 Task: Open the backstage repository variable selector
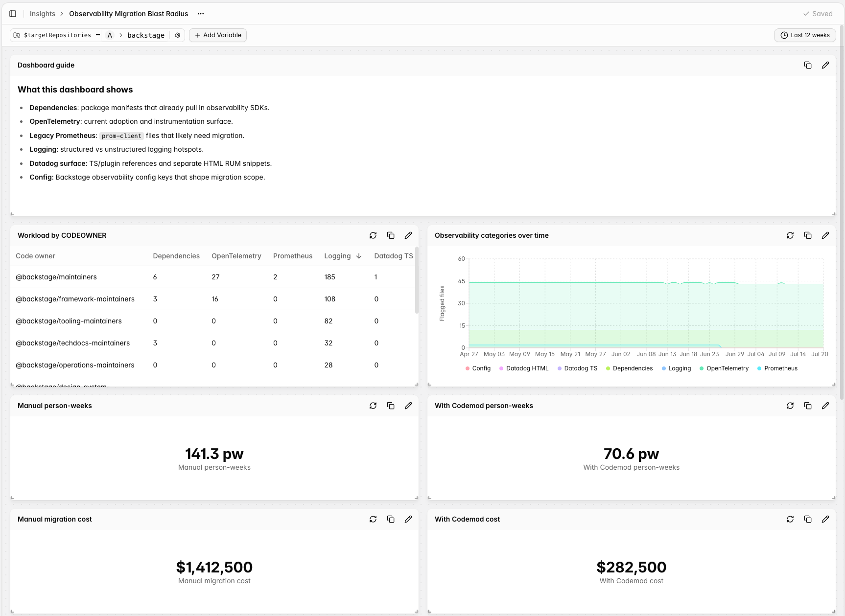[146, 35]
